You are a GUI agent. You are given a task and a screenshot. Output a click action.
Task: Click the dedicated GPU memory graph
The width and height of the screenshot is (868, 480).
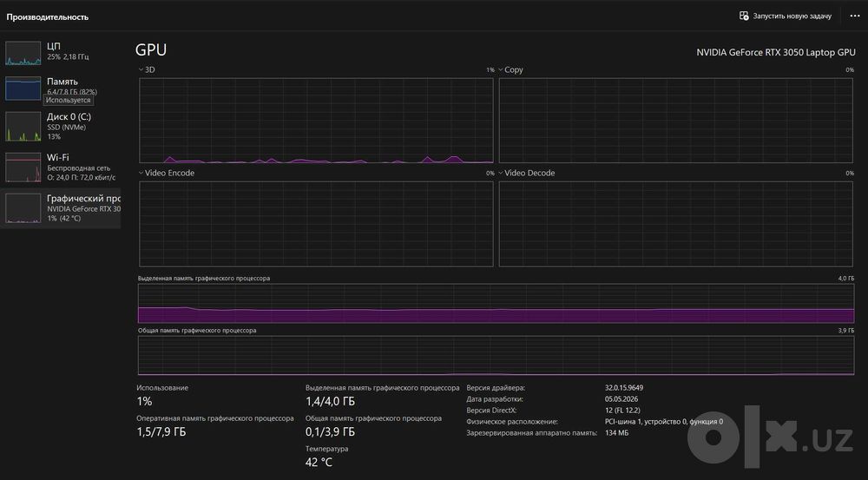pyautogui.click(x=496, y=304)
